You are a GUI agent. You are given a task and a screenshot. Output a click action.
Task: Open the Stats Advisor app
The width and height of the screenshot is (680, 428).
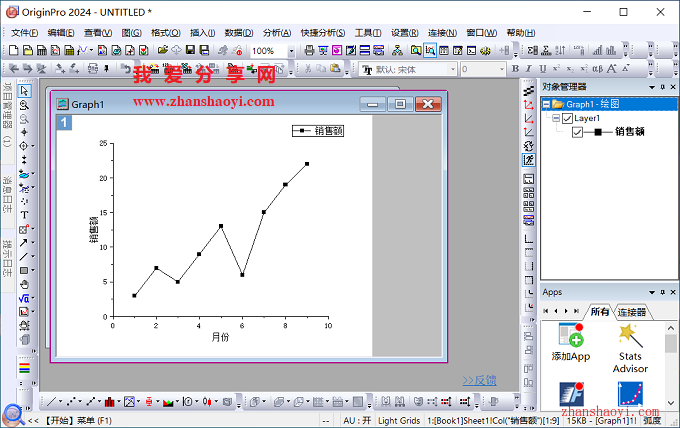click(630, 349)
